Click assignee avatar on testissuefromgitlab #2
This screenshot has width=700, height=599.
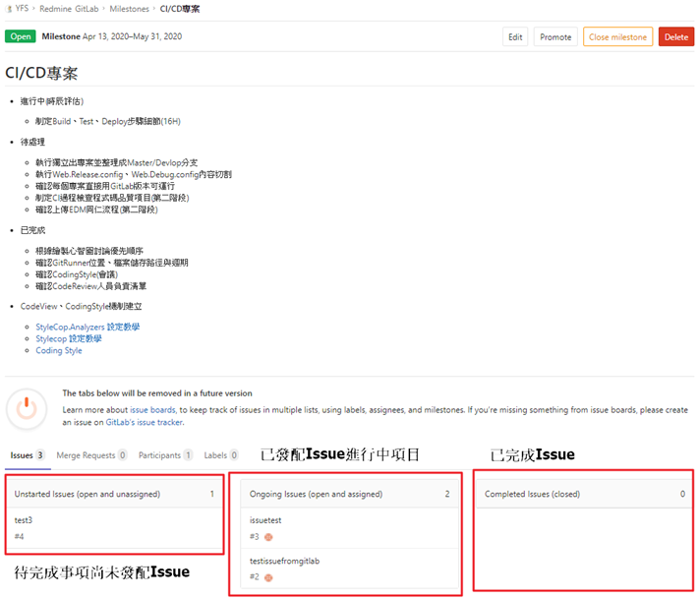point(267,577)
